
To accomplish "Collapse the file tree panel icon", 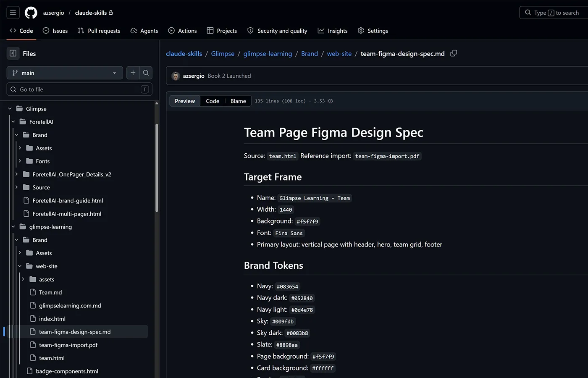I will pyautogui.click(x=13, y=53).
